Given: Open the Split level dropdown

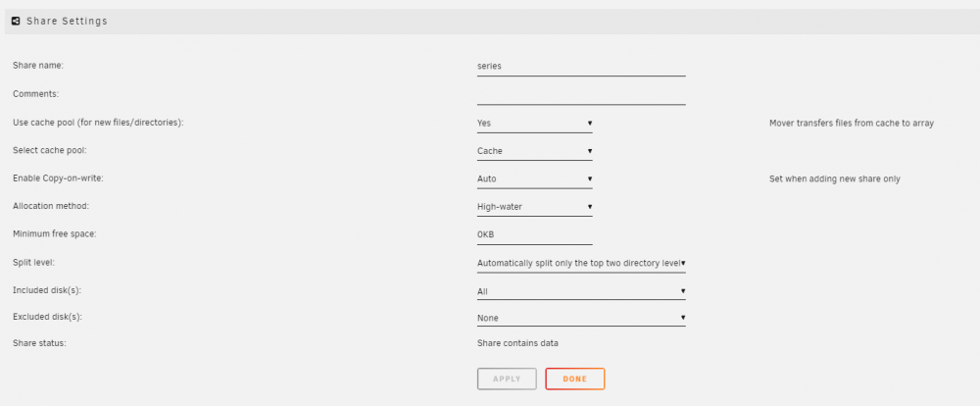Looking at the screenshot, I should pyautogui.click(x=581, y=263).
